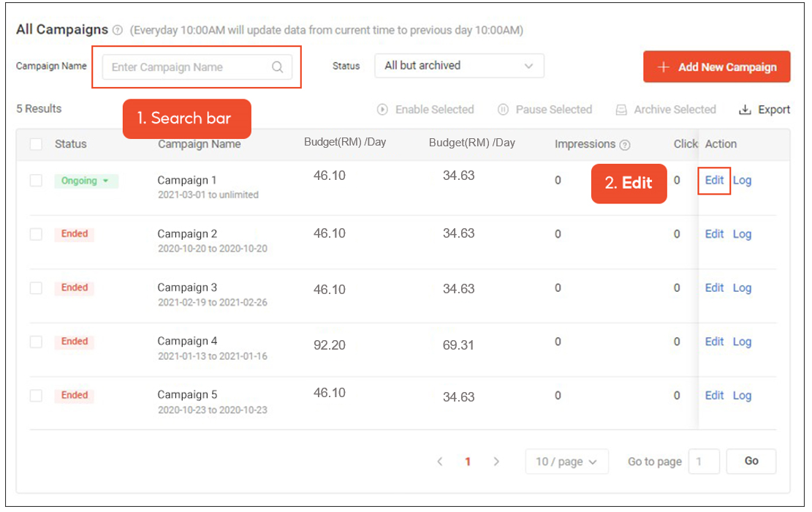
Task: Toggle the select-all checkbox in the table header
Action: point(36,144)
